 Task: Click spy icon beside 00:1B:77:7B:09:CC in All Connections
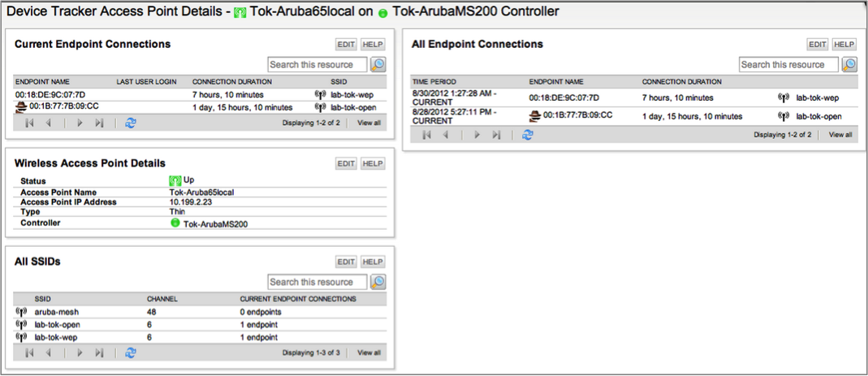pyautogui.click(x=535, y=116)
